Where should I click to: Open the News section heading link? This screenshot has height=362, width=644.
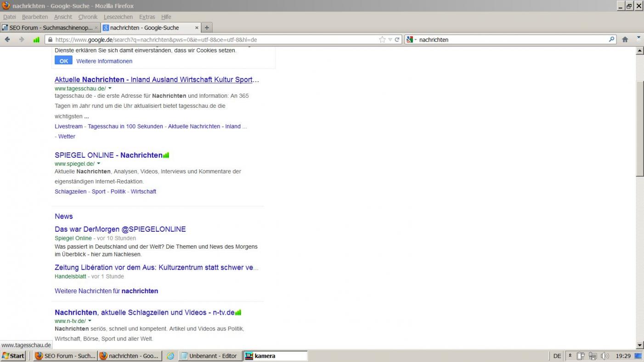click(64, 216)
